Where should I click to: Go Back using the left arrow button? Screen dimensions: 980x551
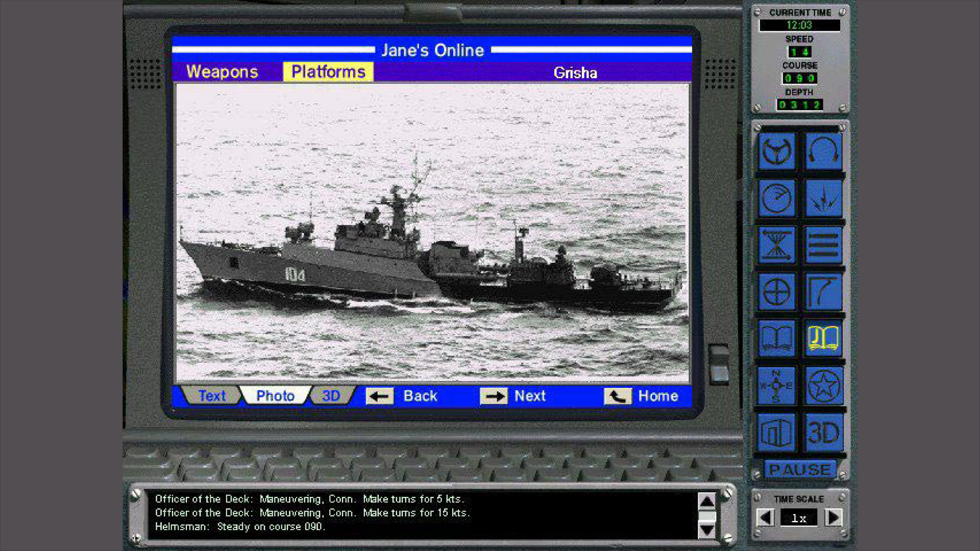point(380,396)
